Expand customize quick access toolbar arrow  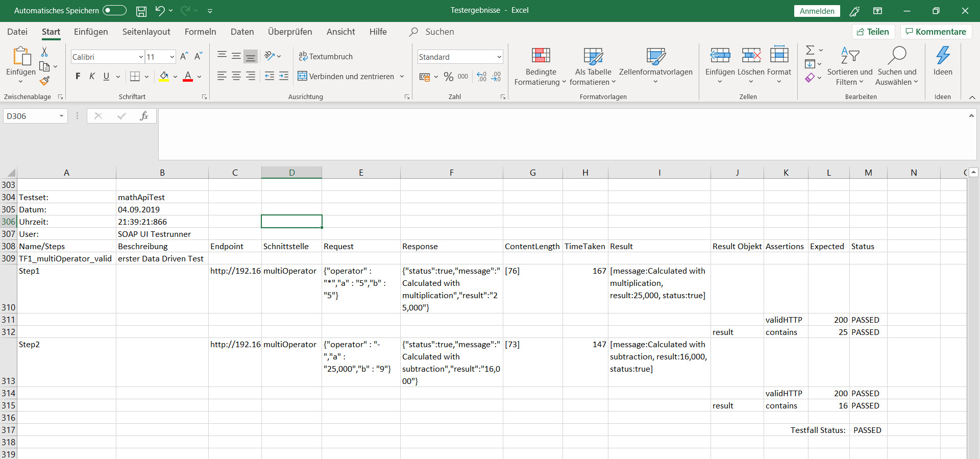click(x=210, y=11)
